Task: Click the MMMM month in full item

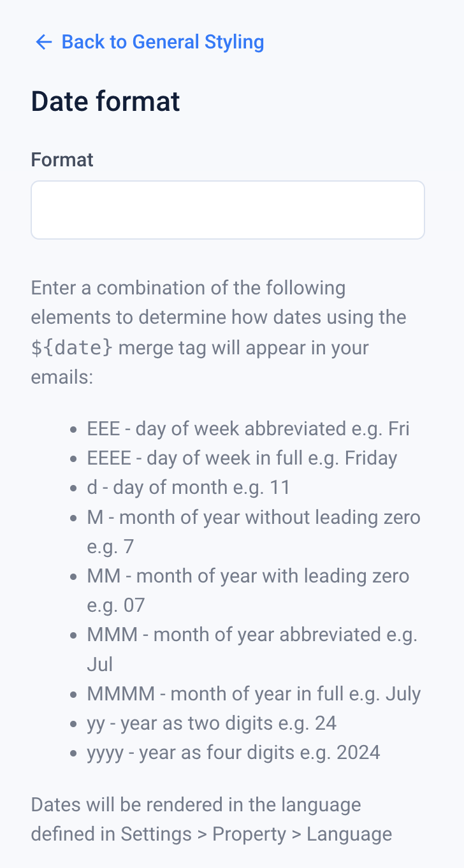Action: [x=254, y=693]
